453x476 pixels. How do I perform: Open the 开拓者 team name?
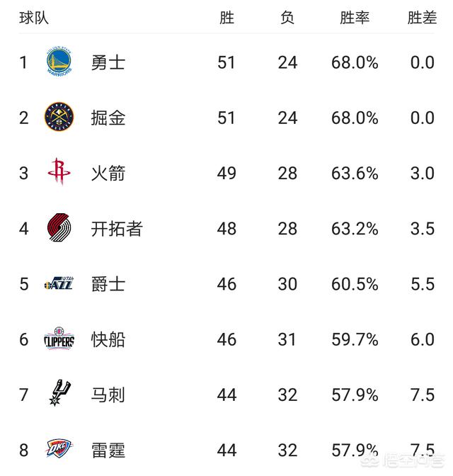pyautogui.click(x=117, y=229)
